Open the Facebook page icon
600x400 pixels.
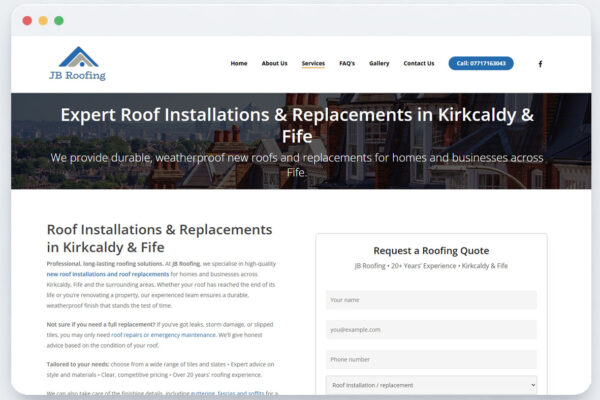tap(541, 64)
